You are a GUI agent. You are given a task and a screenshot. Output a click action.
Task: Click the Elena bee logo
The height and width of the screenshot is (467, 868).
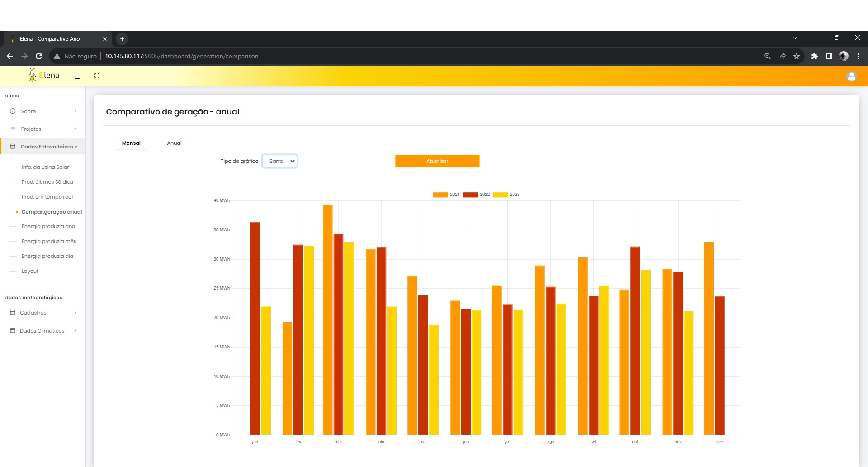(x=43, y=76)
